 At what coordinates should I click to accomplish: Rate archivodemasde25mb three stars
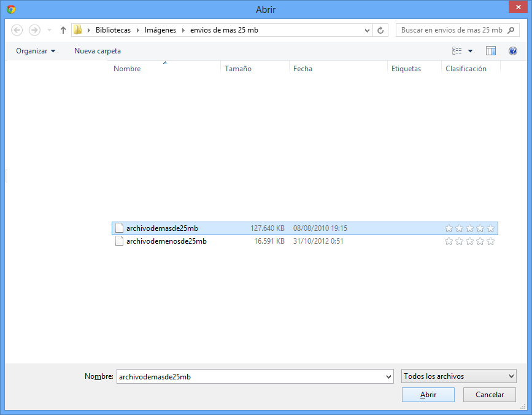coord(469,228)
